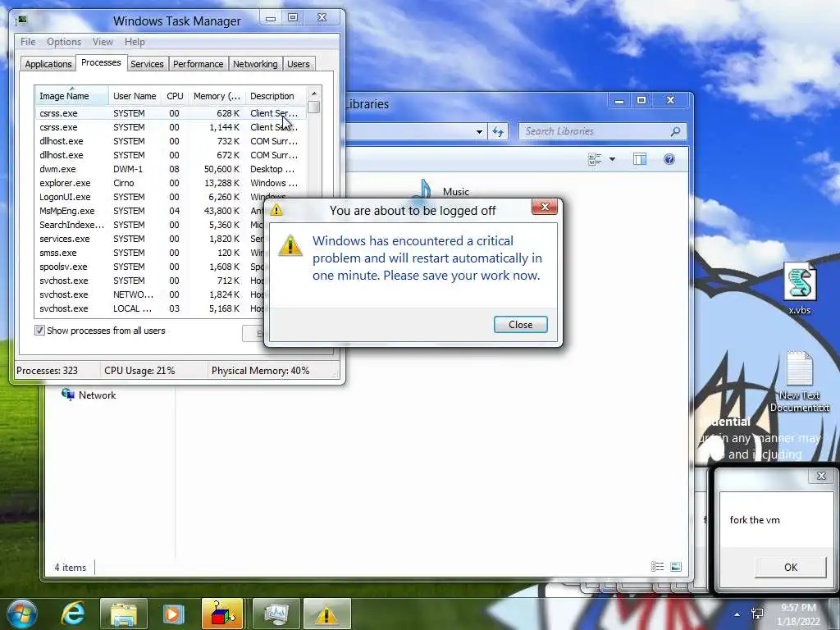Click the Task Manager title bar icon

[21, 21]
